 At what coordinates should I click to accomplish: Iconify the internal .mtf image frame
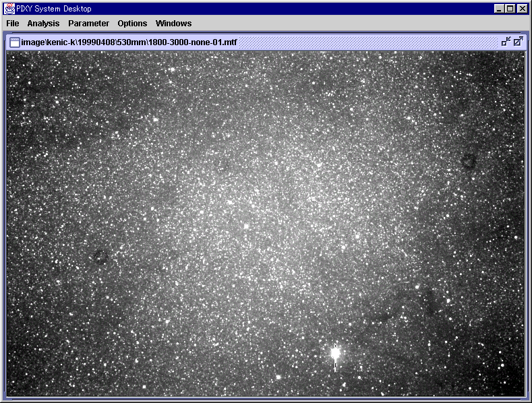506,42
